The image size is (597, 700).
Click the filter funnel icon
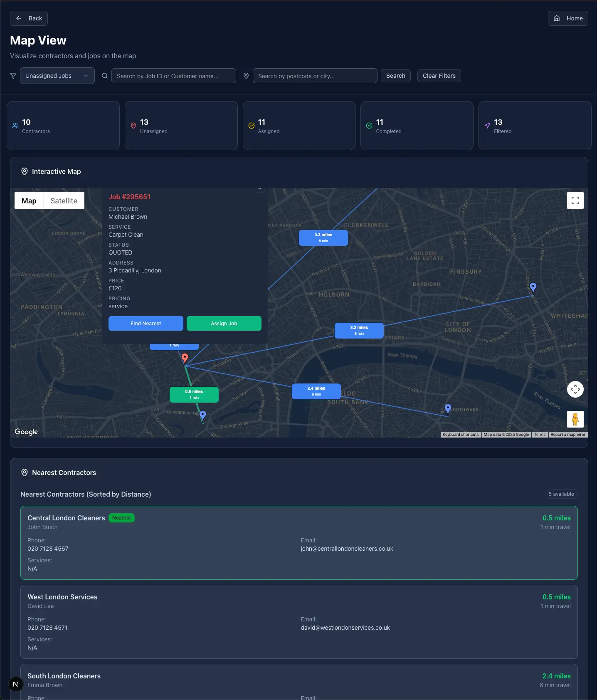tap(13, 76)
